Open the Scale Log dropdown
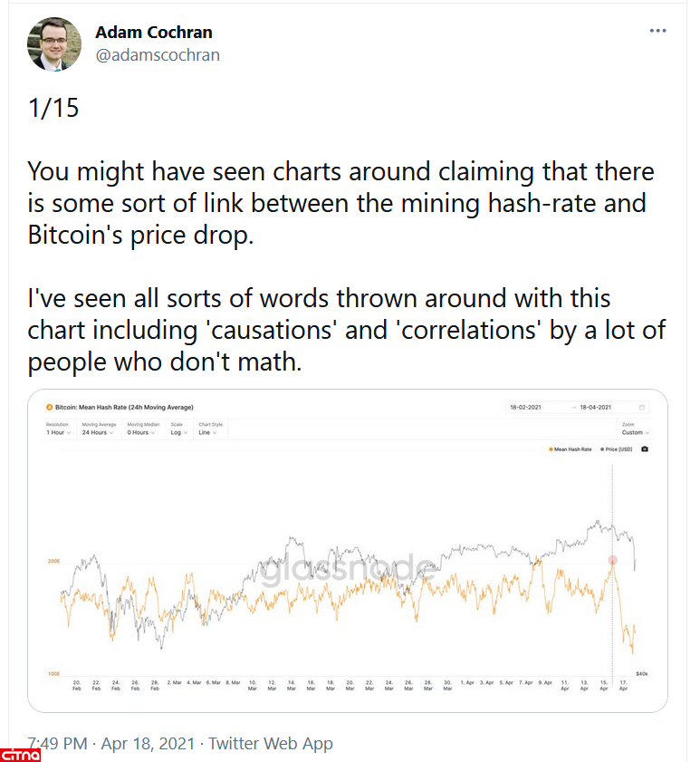700x762 pixels. click(x=178, y=433)
